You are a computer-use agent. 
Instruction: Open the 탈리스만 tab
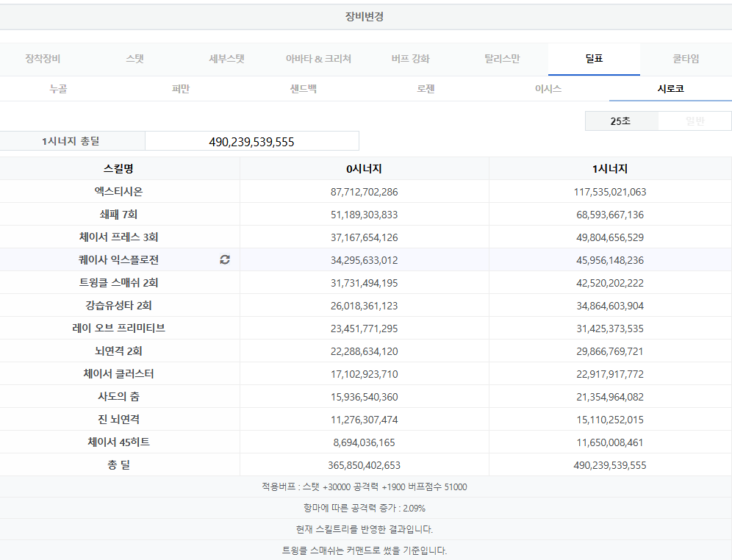click(x=502, y=59)
